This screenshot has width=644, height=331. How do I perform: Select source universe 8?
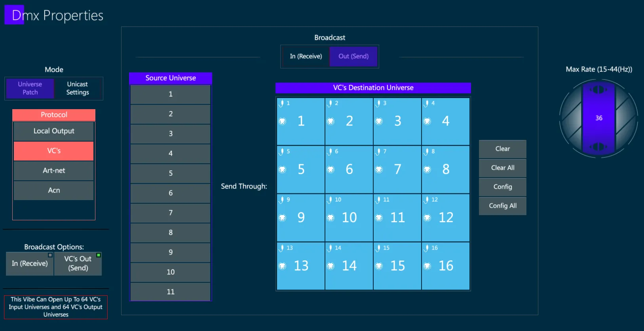tap(171, 233)
